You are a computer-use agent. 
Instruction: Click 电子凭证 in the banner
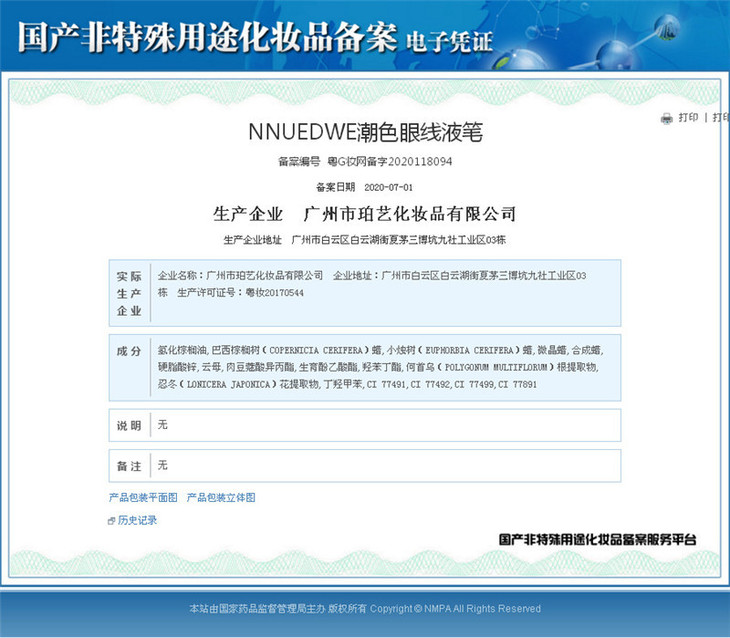click(449, 41)
